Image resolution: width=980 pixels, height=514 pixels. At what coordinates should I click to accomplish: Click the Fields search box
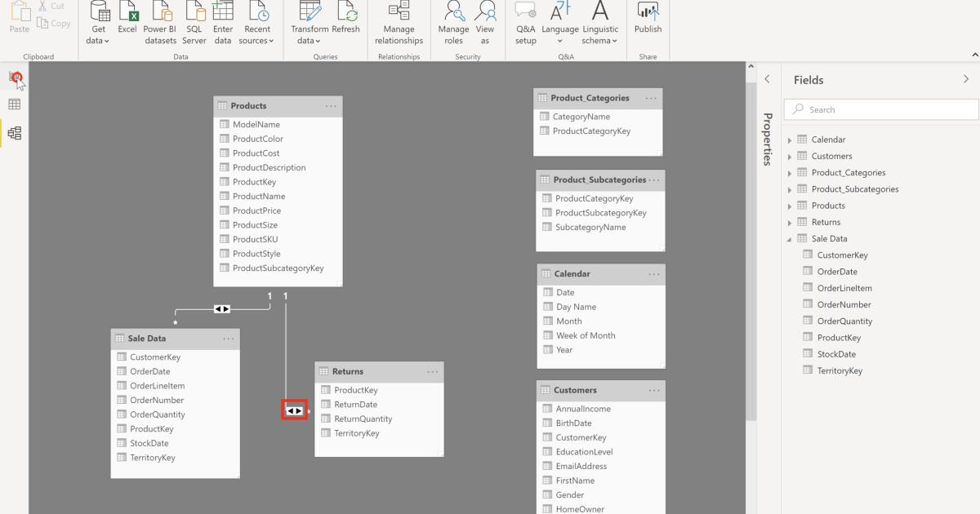pyautogui.click(x=880, y=109)
